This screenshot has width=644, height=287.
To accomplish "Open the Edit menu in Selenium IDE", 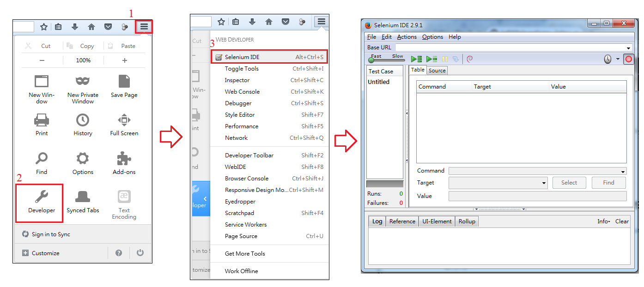I will pyautogui.click(x=387, y=37).
